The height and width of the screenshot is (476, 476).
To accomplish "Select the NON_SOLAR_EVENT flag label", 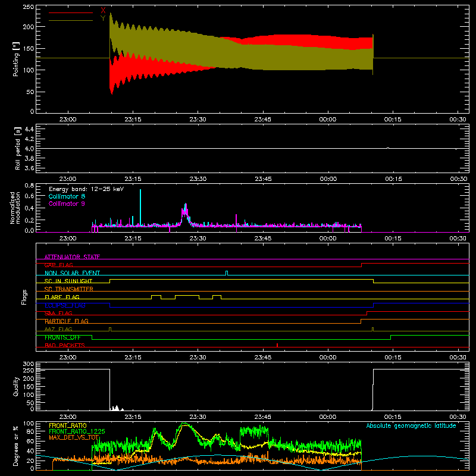I will (x=72, y=273).
